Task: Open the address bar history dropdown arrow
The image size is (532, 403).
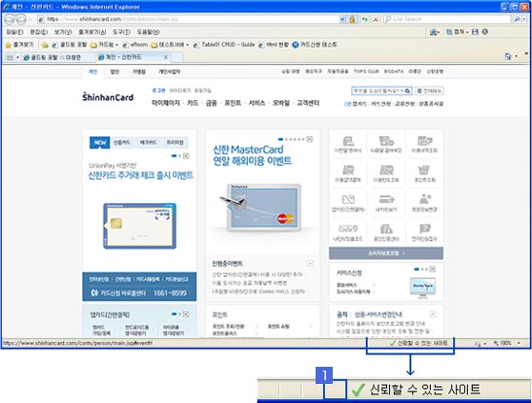Action: (342, 19)
